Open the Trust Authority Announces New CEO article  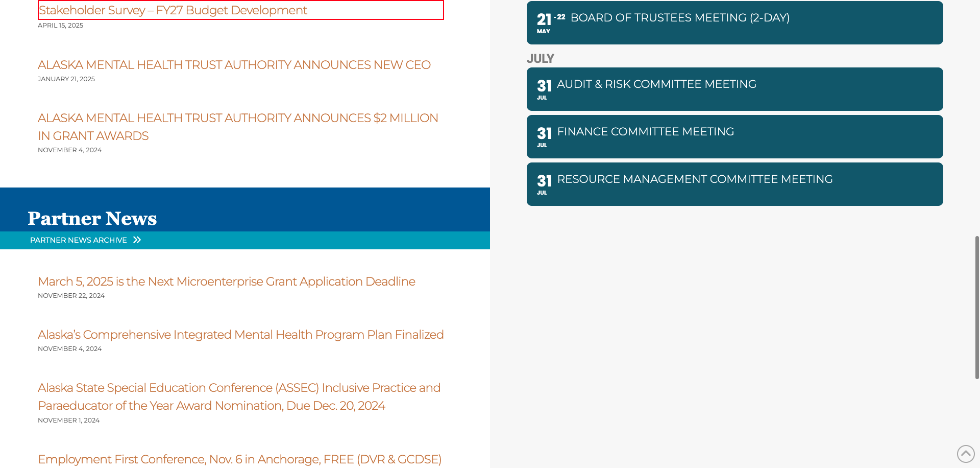point(234,65)
